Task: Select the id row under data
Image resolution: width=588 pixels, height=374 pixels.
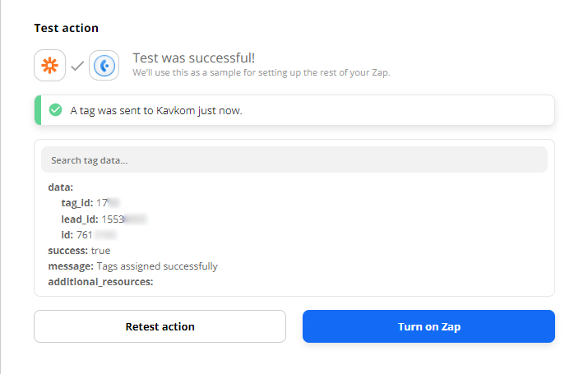Action: 79,235
